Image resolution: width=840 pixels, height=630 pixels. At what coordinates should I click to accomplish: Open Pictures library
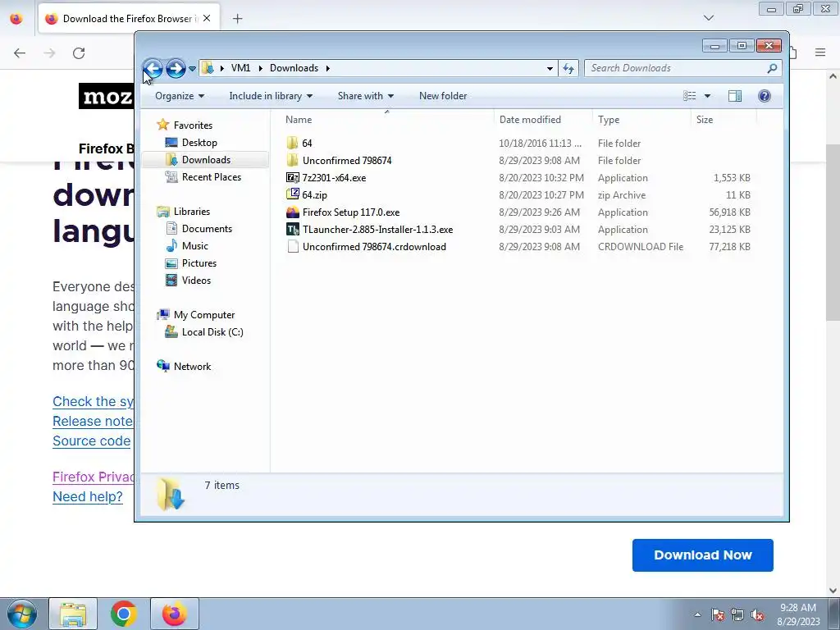coord(199,263)
